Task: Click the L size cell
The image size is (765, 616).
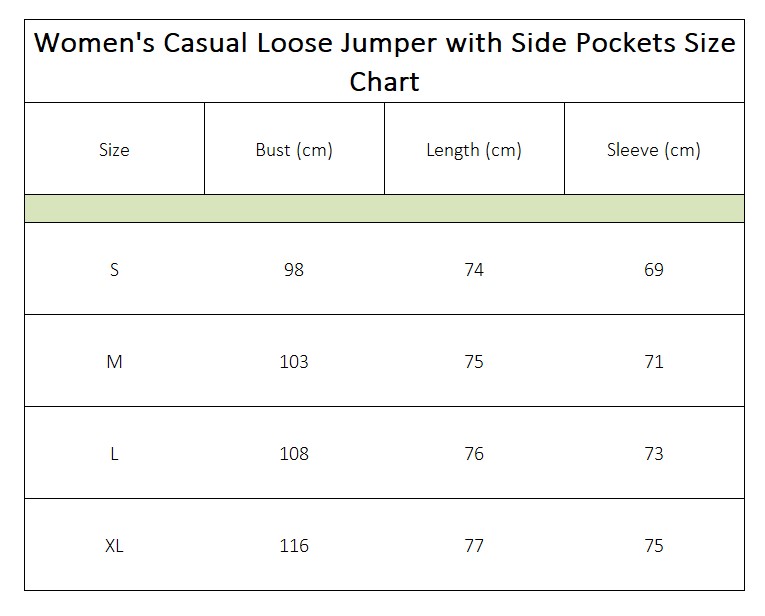Action: (x=114, y=454)
